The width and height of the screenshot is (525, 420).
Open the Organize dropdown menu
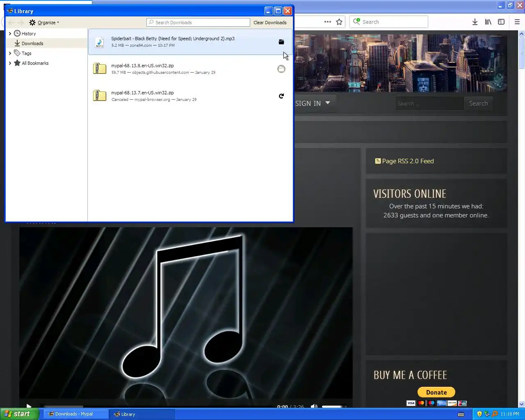[x=44, y=23]
